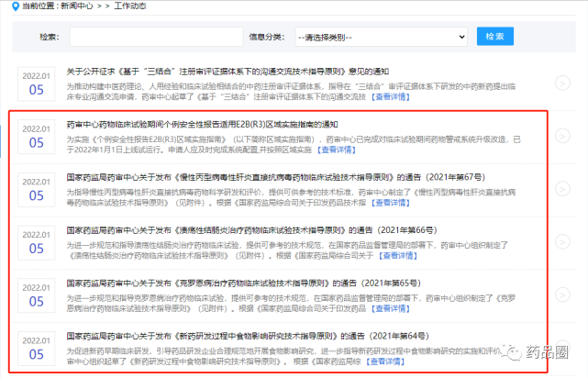Click 查看详情 for 2021年第65号 announcement
Image resolution: width=588 pixels, height=378 pixels.
point(391,308)
